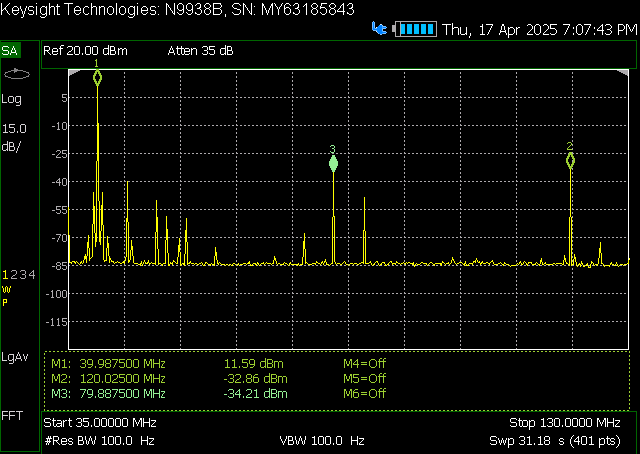
Task: Click the M5=Off marker entry
Action: [x=364, y=378]
